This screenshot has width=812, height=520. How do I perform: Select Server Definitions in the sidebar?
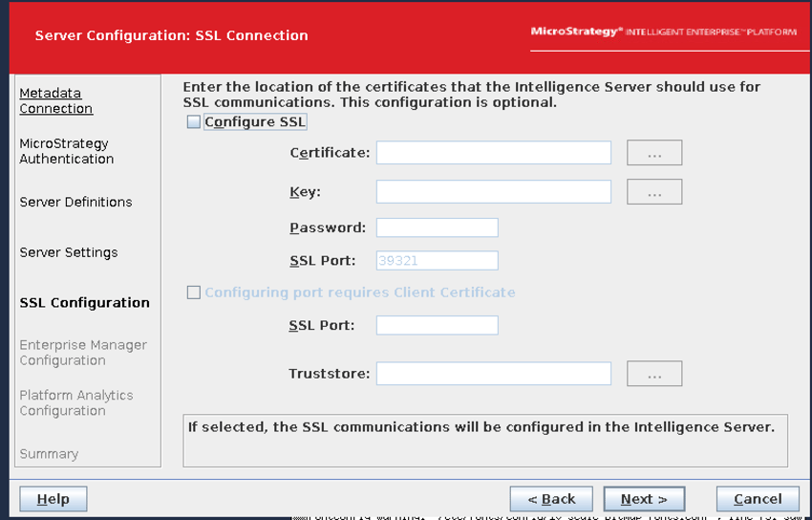tap(75, 202)
